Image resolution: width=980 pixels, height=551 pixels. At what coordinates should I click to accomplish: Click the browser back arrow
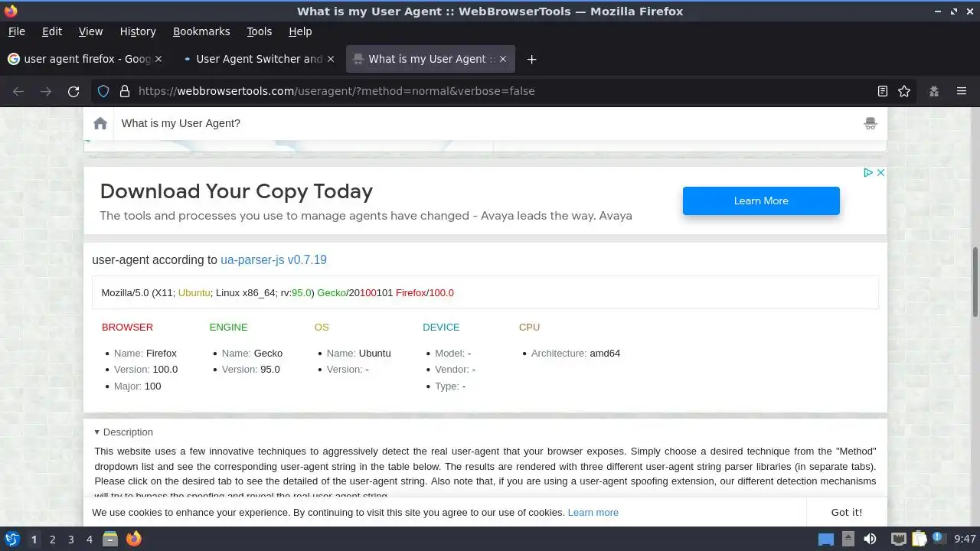18,91
